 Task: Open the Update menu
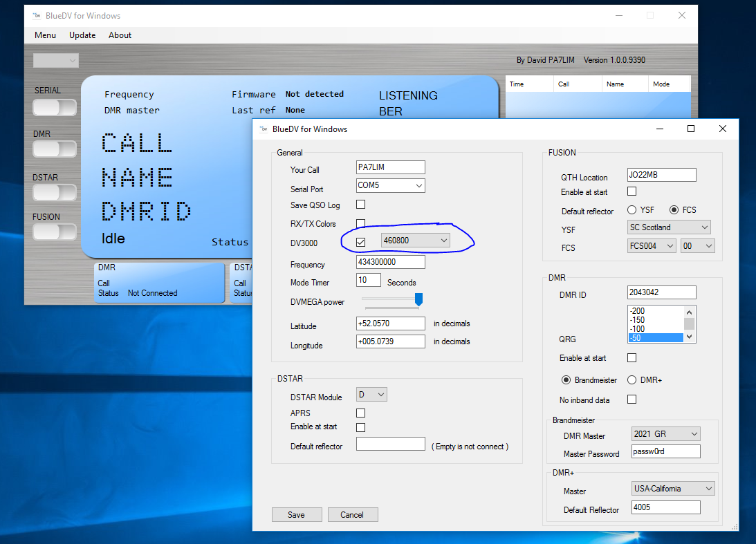point(82,35)
